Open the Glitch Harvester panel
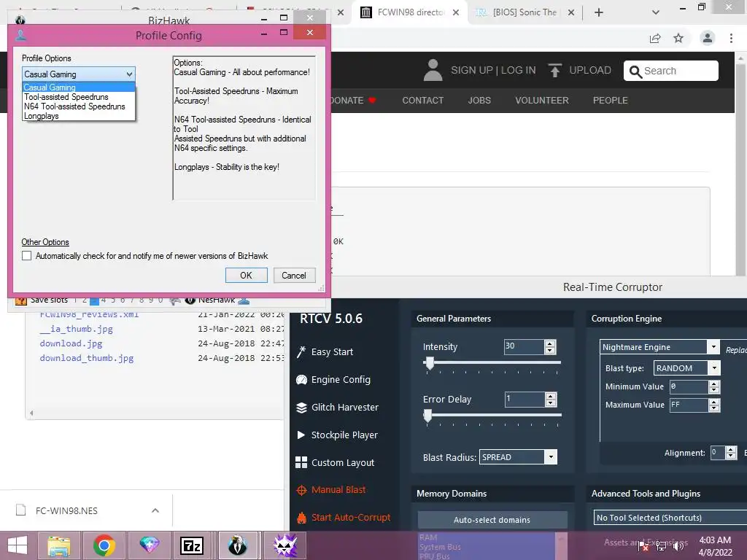The height and width of the screenshot is (560, 747). click(337, 407)
